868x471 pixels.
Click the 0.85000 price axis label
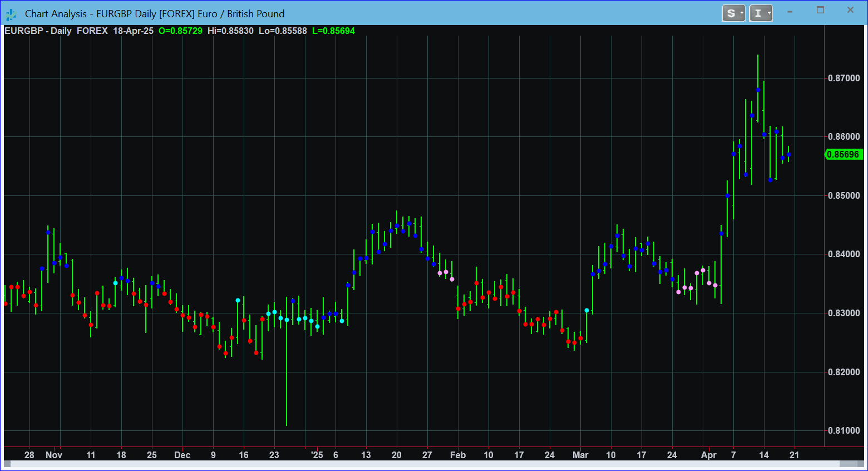(844, 195)
